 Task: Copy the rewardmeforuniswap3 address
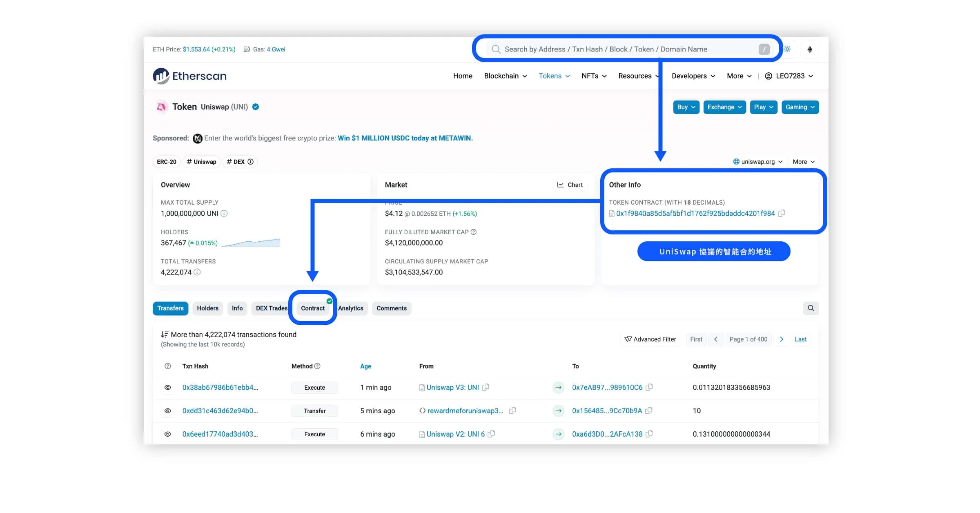tap(512, 410)
